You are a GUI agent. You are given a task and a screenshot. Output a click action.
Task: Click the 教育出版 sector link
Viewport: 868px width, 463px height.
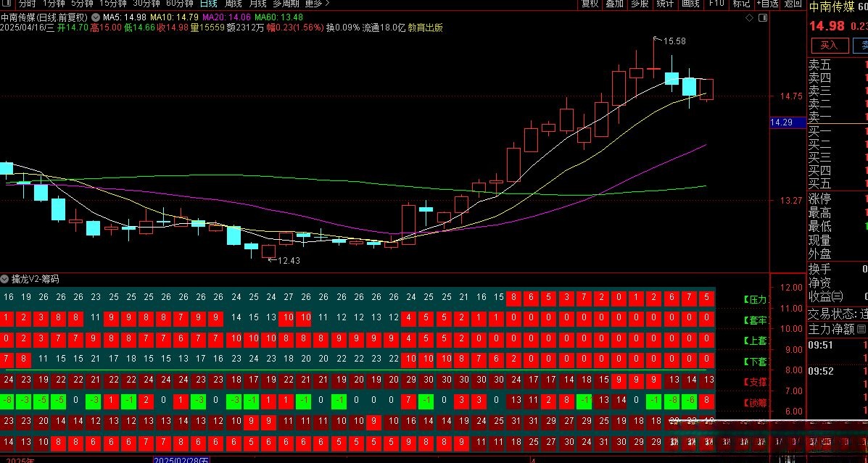click(x=425, y=28)
